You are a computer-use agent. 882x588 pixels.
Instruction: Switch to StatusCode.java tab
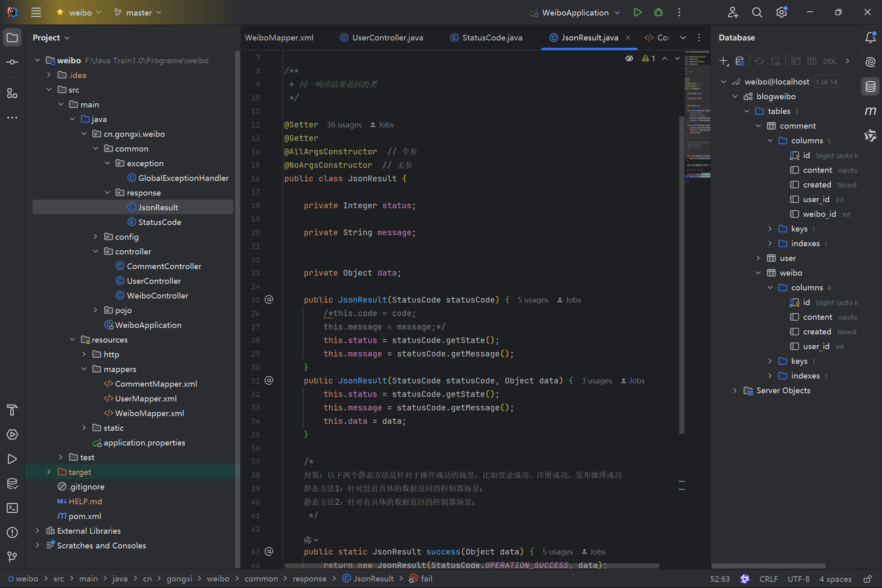[x=486, y=38]
